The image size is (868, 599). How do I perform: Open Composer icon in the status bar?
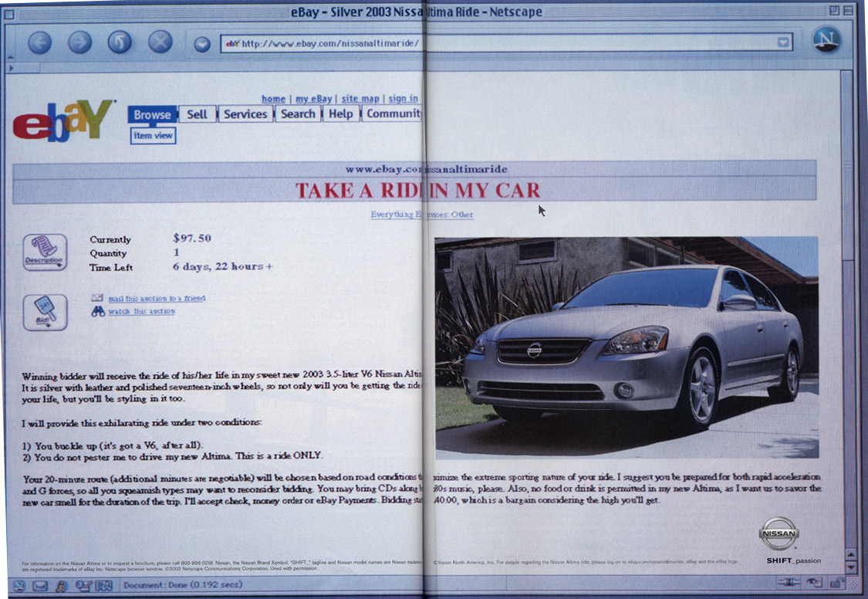coord(83,586)
